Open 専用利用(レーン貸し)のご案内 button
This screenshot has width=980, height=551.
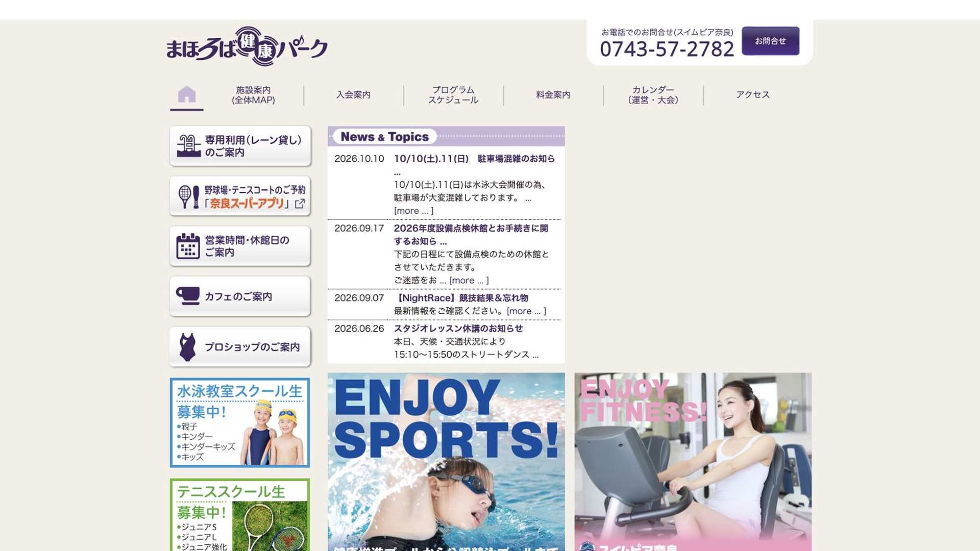pos(240,146)
